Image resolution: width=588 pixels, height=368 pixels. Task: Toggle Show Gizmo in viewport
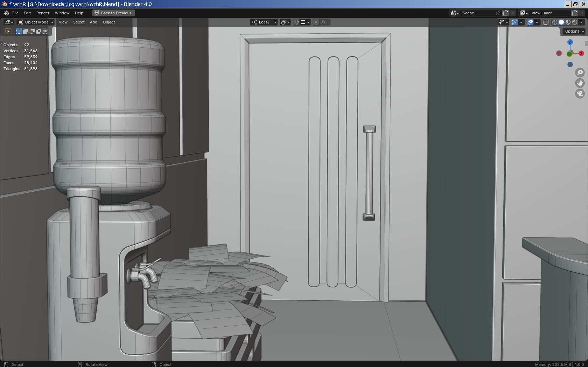pos(514,22)
